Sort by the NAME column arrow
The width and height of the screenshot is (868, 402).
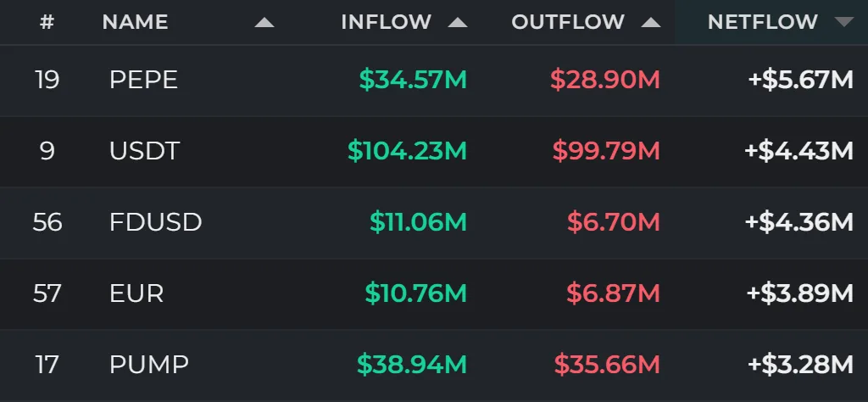264,22
